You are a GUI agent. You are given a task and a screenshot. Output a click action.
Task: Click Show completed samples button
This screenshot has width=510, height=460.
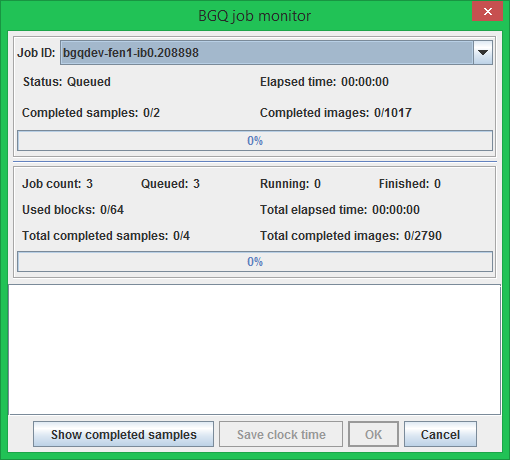pos(123,434)
